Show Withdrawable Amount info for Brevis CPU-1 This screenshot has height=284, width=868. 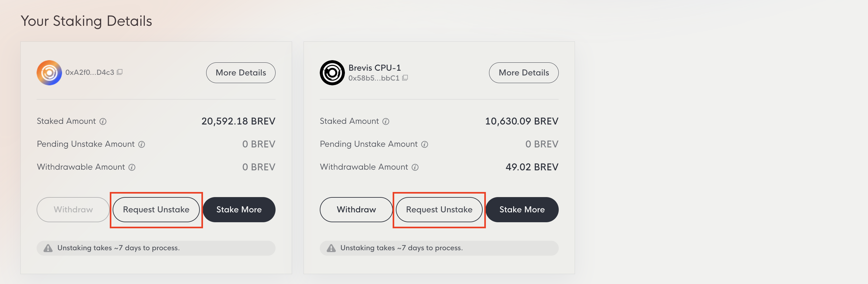(415, 167)
